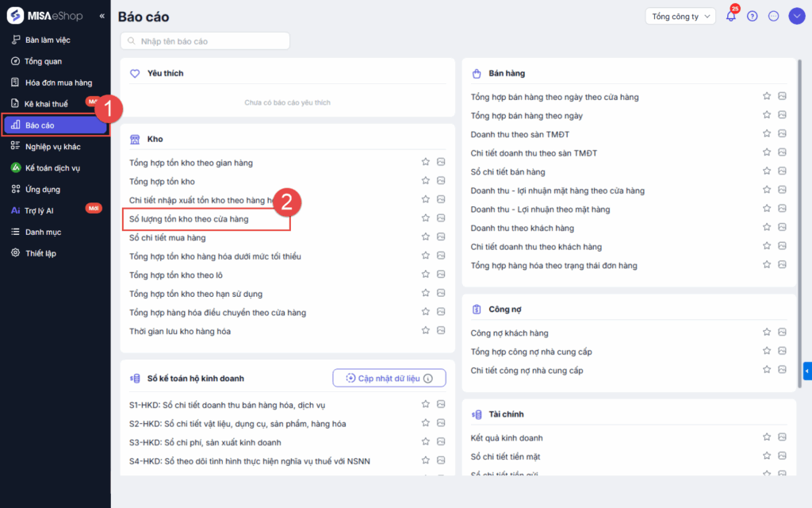812x508 pixels.
Task: Go to Tổng quan in sidebar
Action: point(43,61)
